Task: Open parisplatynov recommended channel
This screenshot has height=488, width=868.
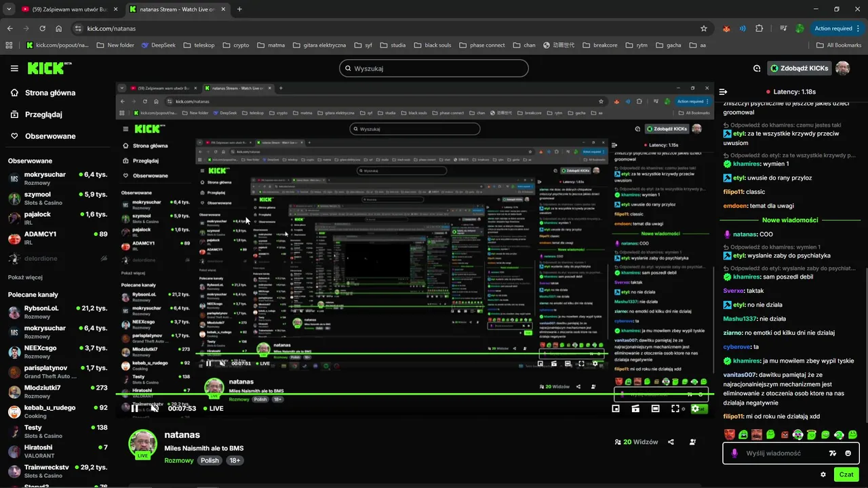Action: click(x=58, y=371)
